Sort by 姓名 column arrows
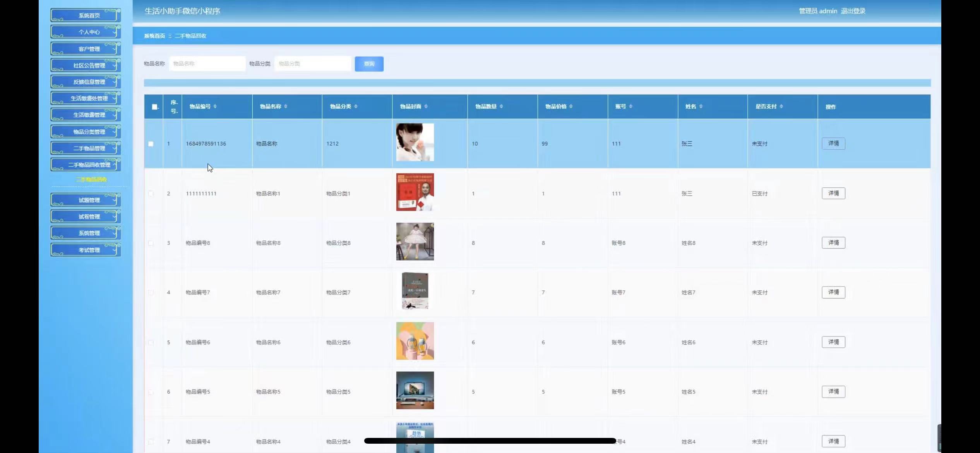The height and width of the screenshot is (453, 980). point(701,106)
